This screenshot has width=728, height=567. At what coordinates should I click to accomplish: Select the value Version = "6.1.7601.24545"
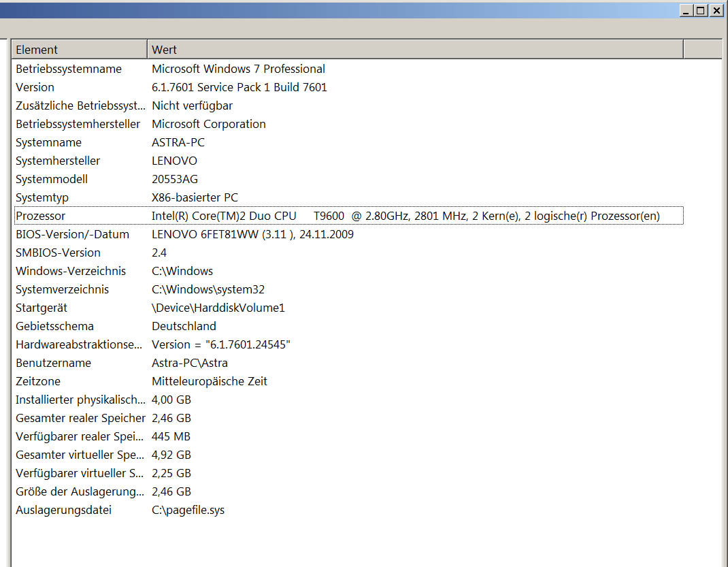pyautogui.click(x=221, y=344)
